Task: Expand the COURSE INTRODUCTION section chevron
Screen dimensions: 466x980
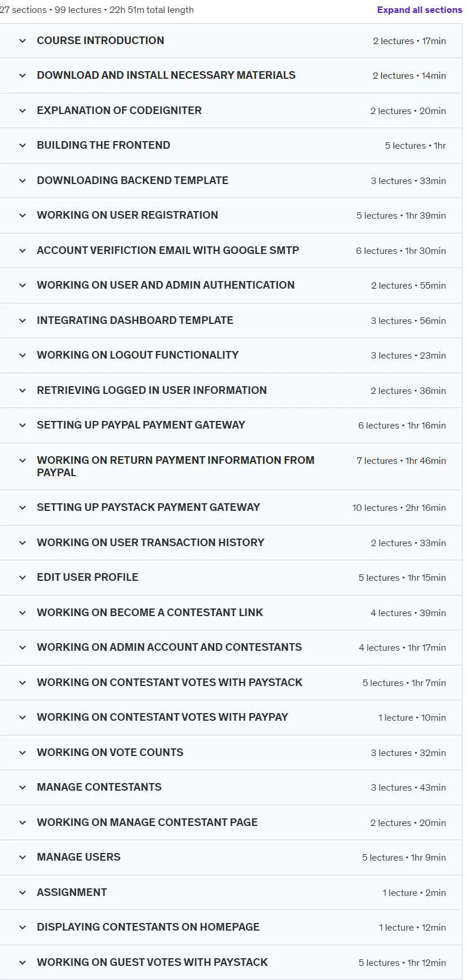Action: 22,41
